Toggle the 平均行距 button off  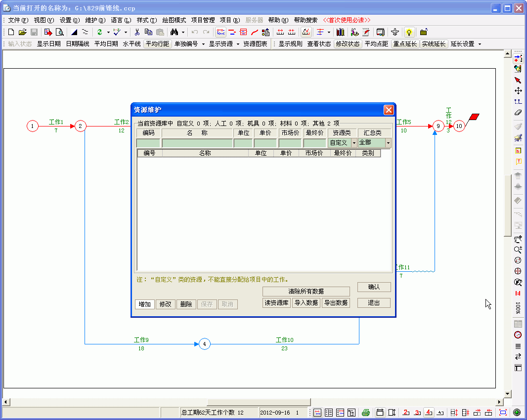pos(158,44)
